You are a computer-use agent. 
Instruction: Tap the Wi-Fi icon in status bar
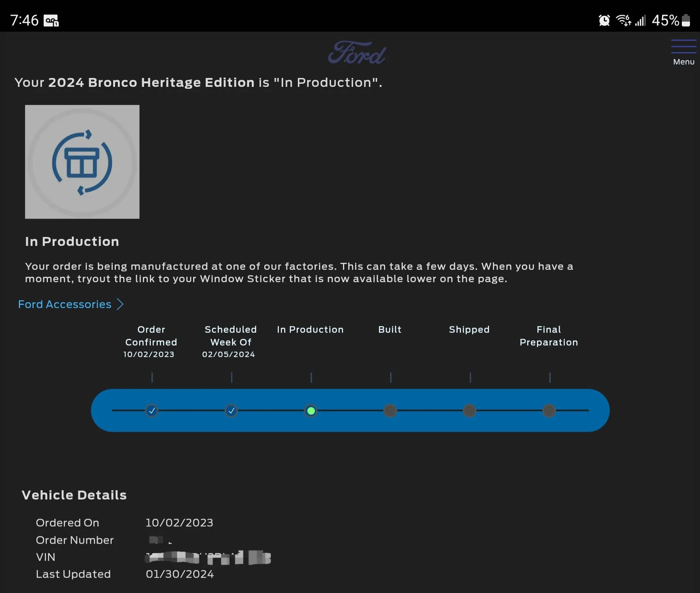point(624,20)
